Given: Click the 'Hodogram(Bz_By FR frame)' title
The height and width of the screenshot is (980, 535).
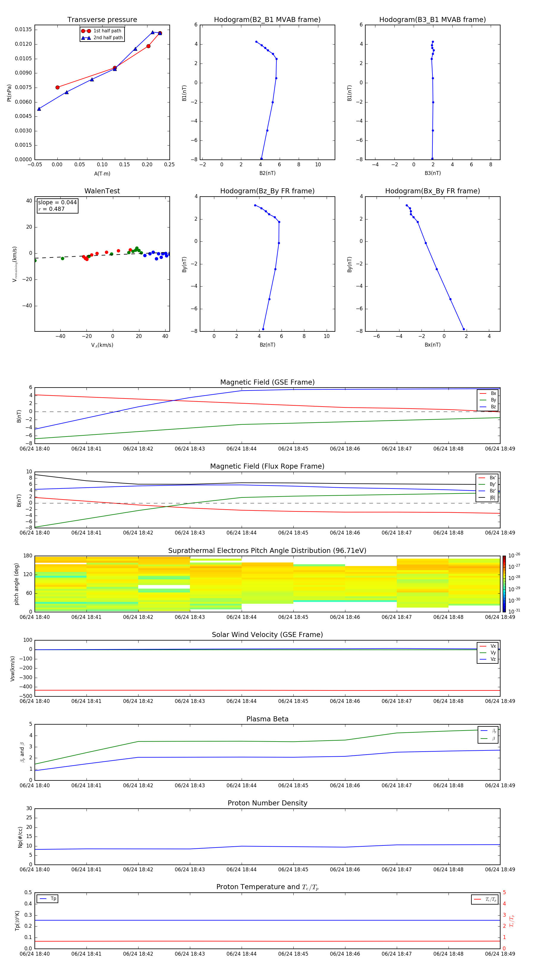Looking at the screenshot, I should [267, 191].
